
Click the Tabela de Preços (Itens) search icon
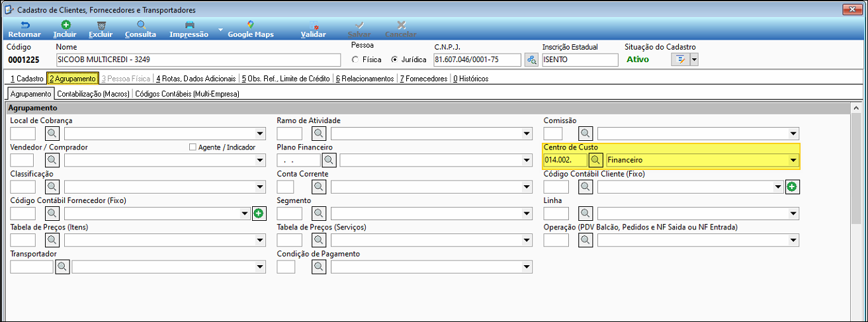pyautogui.click(x=53, y=240)
